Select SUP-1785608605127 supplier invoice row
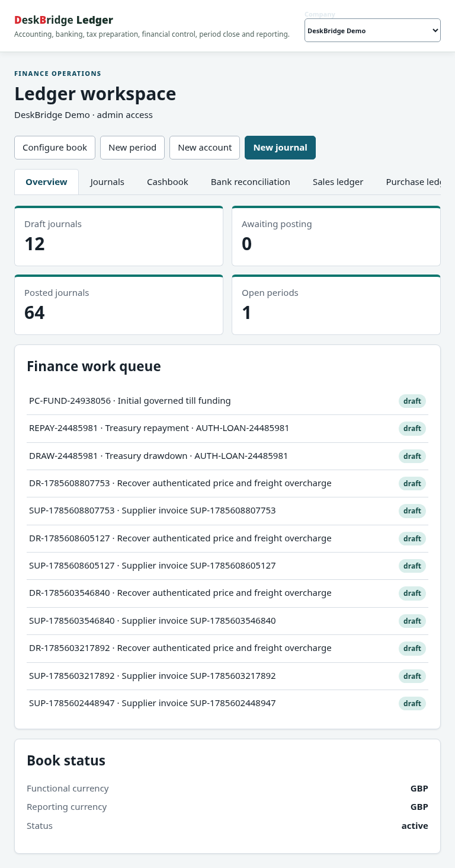This screenshot has width=455, height=868. coord(227,566)
